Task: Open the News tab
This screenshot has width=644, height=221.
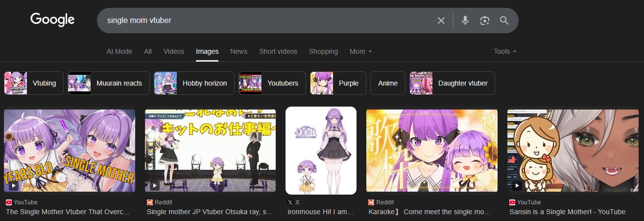Action: pyautogui.click(x=239, y=51)
